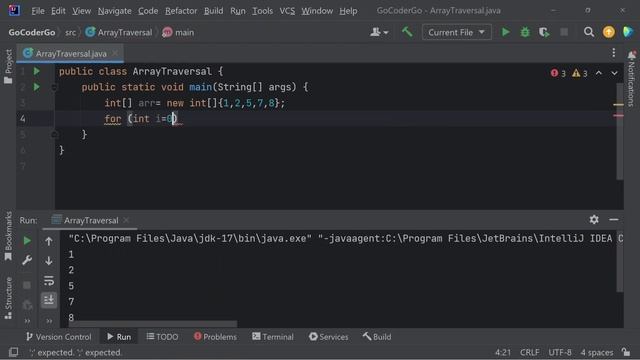Go to next highlighted error arrow

(614, 73)
